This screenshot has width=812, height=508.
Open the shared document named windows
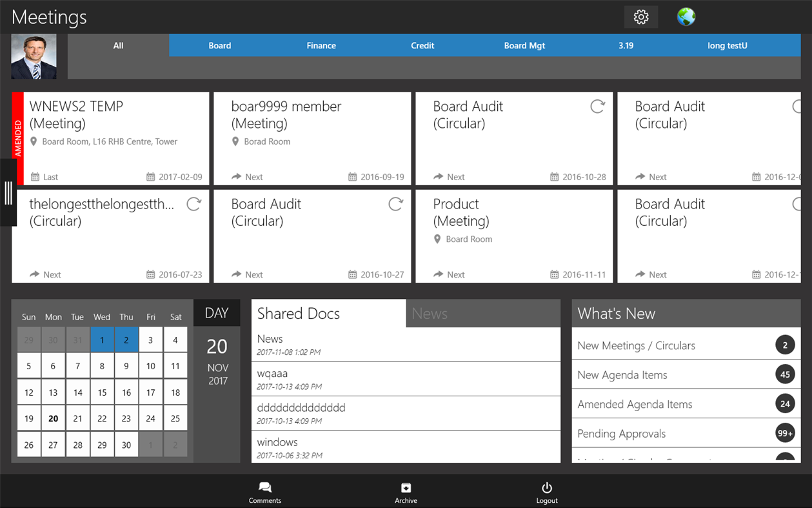point(406,447)
